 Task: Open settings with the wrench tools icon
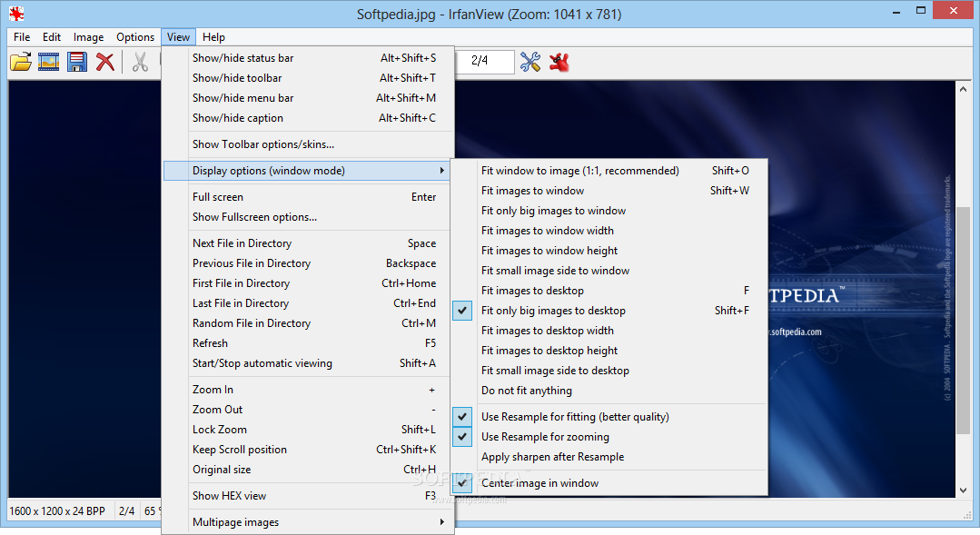point(530,62)
